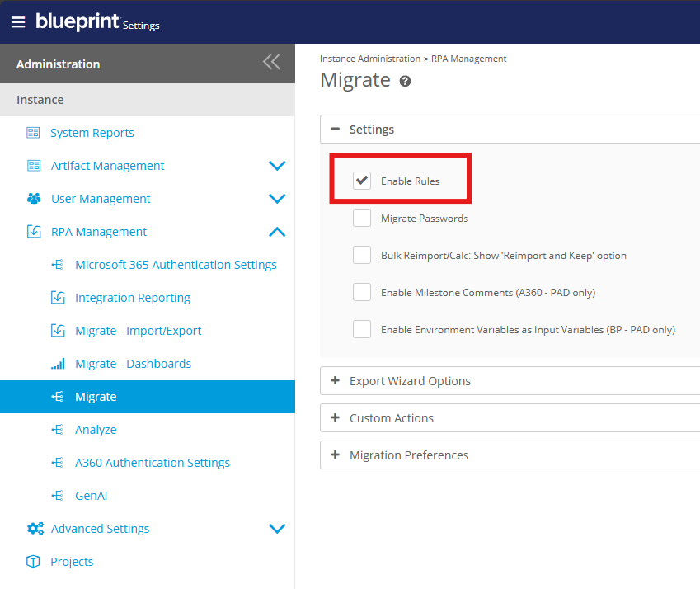Collapse the RPA Management chevron
The width and height of the screenshot is (700, 589).
point(277,232)
